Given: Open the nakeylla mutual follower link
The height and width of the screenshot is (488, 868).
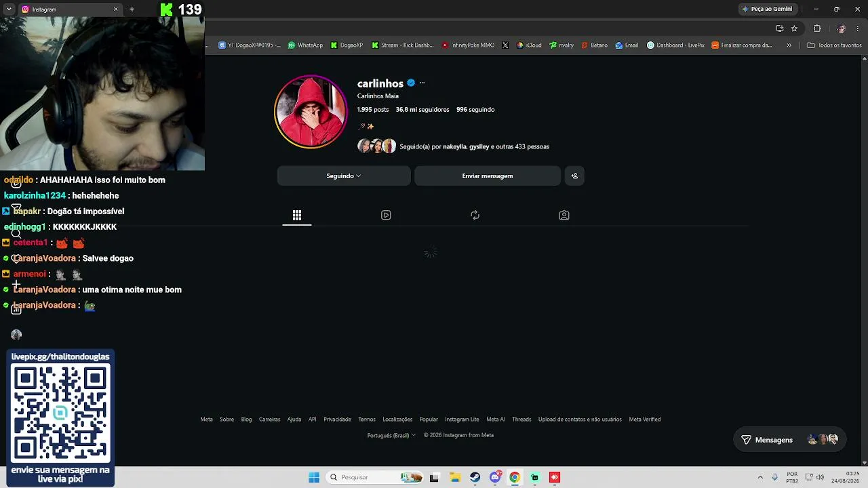Looking at the screenshot, I should click(454, 146).
